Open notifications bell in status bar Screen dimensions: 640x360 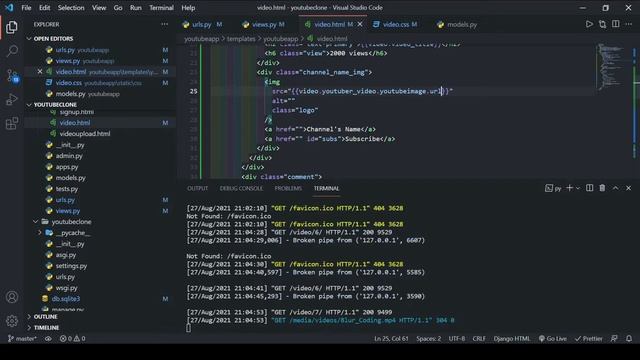click(x=629, y=338)
